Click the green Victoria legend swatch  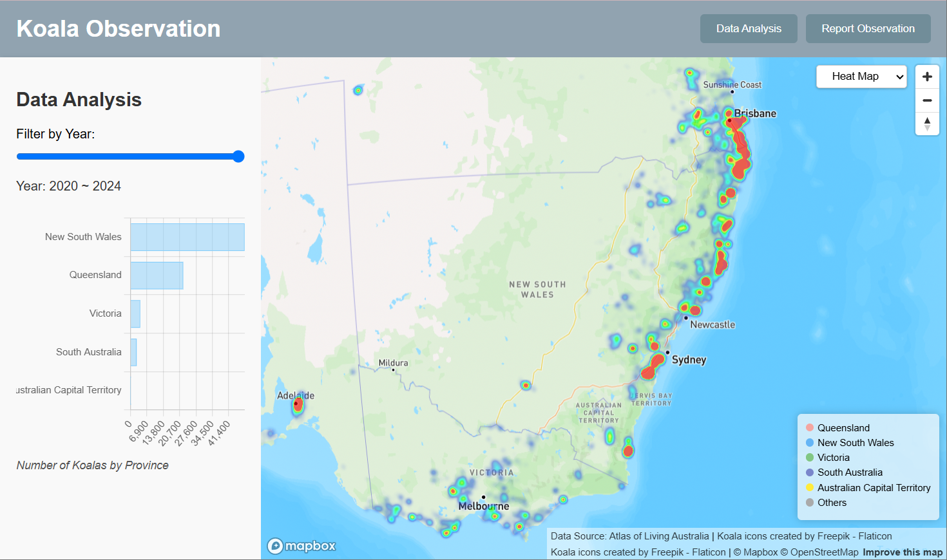click(x=810, y=457)
